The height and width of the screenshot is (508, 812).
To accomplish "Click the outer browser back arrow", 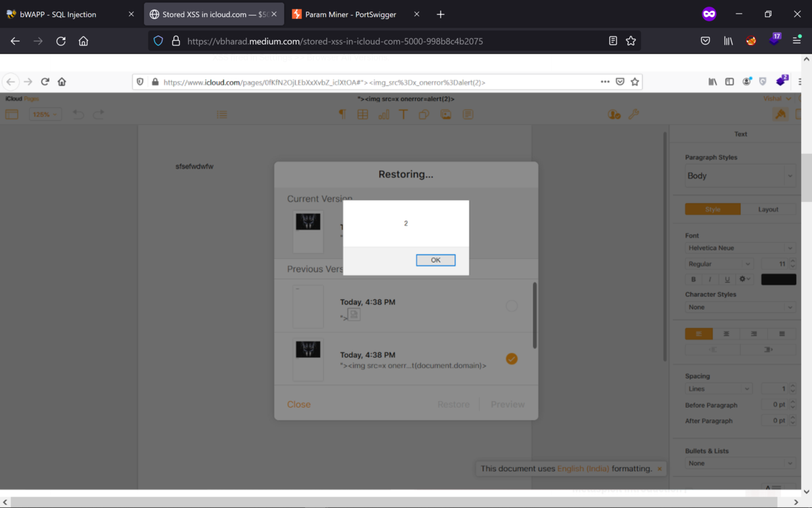I will 15,41.
